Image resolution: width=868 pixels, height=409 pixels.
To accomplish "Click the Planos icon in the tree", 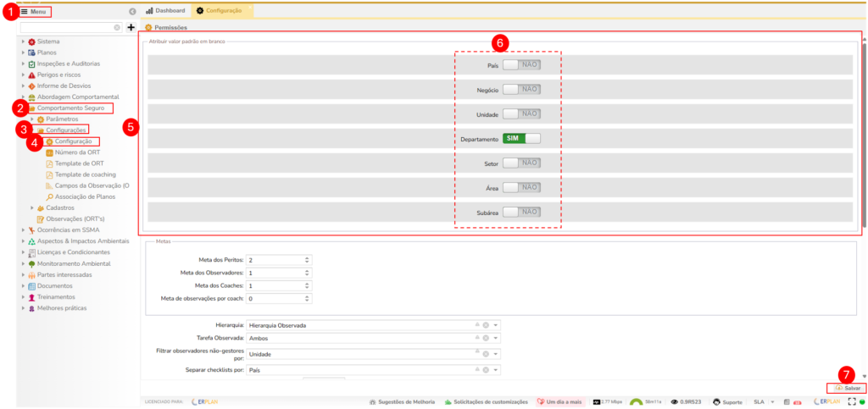I will click(31, 53).
